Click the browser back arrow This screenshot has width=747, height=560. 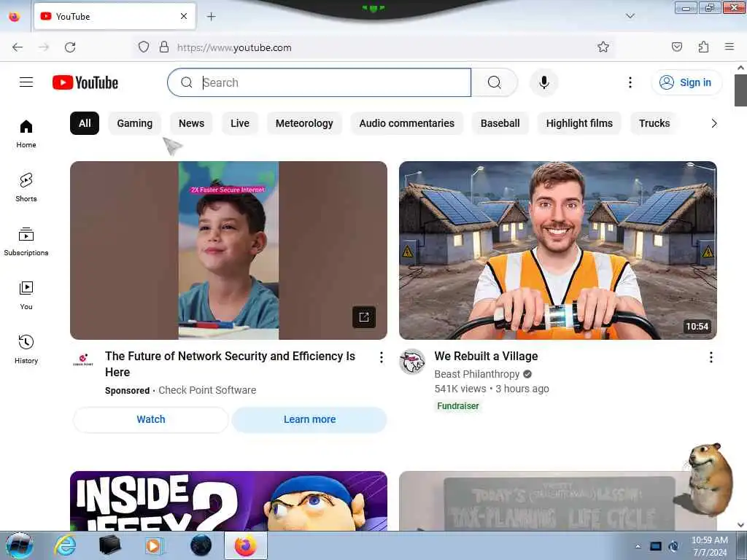(x=18, y=47)
